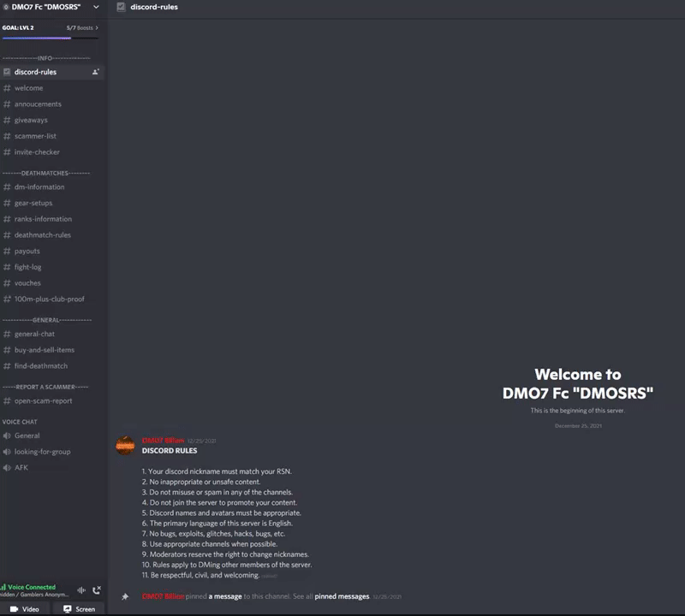Open the 100m-plus-club-proof channel
Screen dimensions: 685x616
click(x=51, y=299)
